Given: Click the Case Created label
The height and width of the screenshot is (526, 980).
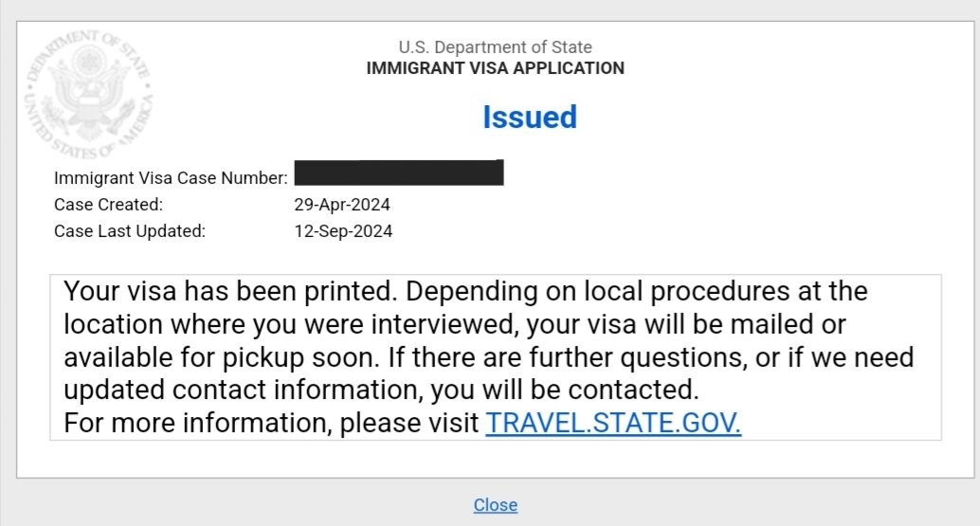Looking at the screenshot, I should click(x=108, y=205).
